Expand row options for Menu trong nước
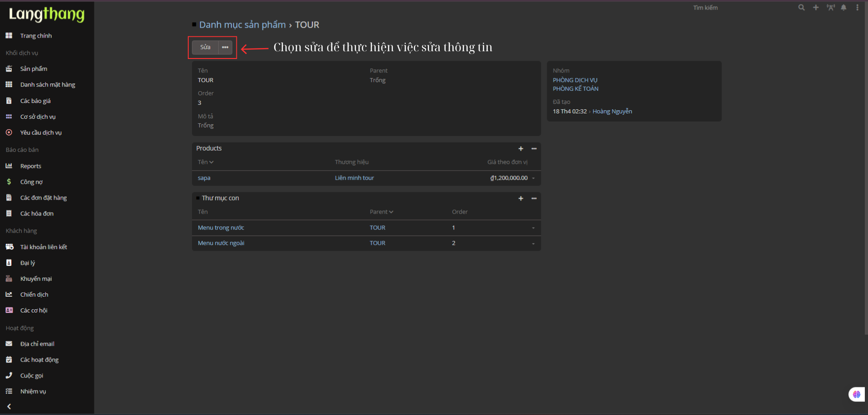This screenshot has height=415, width=868. pyautogui.click(x=533, y=228)
